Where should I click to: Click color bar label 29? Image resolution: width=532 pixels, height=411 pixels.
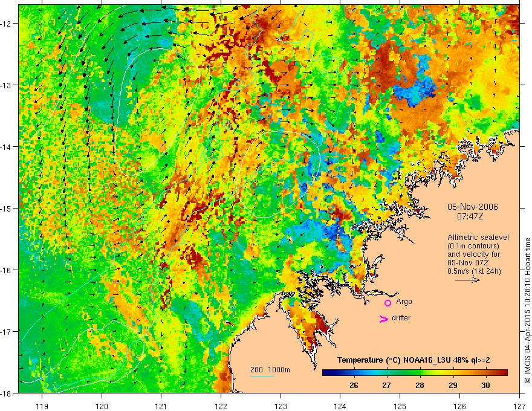point(453,385)
